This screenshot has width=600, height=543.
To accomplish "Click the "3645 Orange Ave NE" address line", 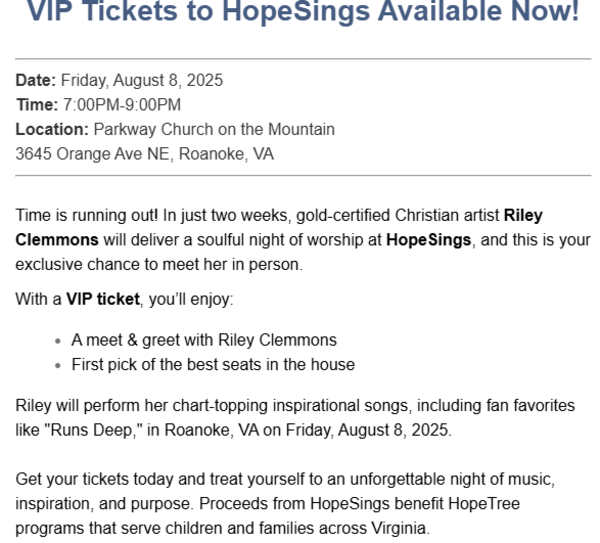I will [x=145, y=154].
